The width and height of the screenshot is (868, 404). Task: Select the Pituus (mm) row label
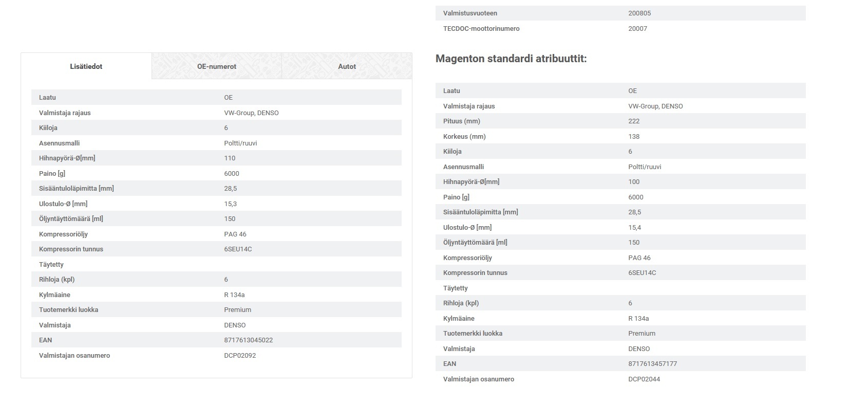pyautogui.click(x=461, y=121)
